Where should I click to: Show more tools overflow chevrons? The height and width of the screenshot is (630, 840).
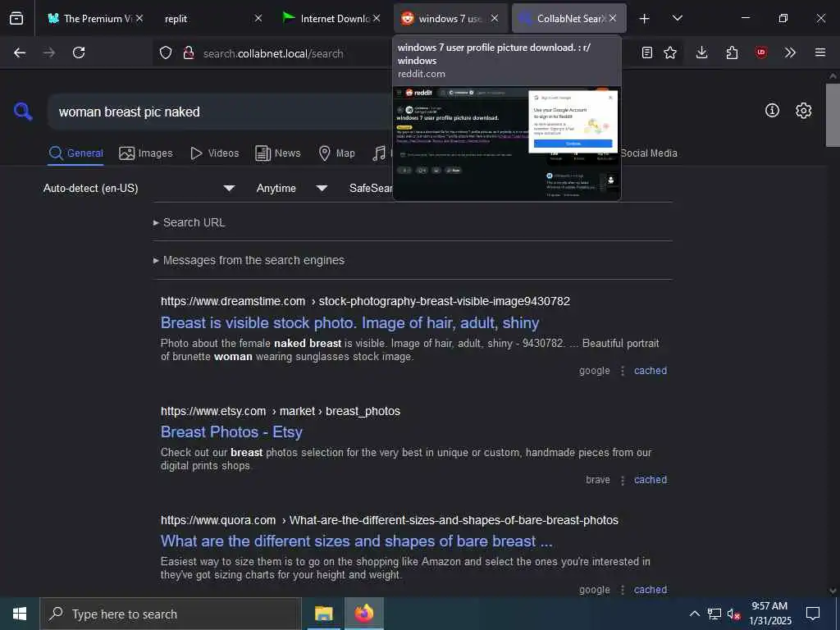pyautogui.click(x=790, y=52)
